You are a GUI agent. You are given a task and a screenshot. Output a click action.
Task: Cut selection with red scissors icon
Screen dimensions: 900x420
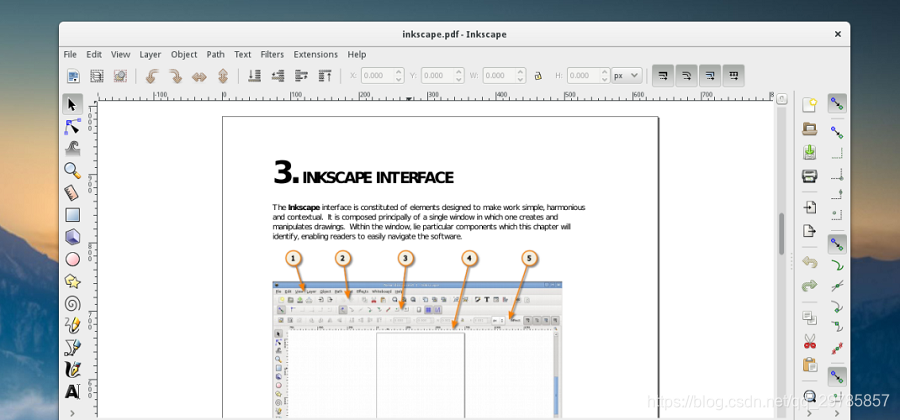[809, 341]
